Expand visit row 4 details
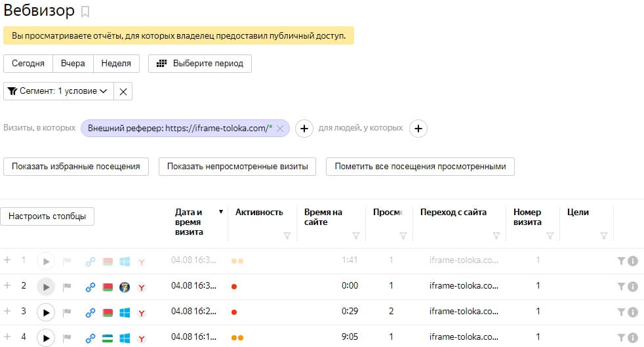 7,337
